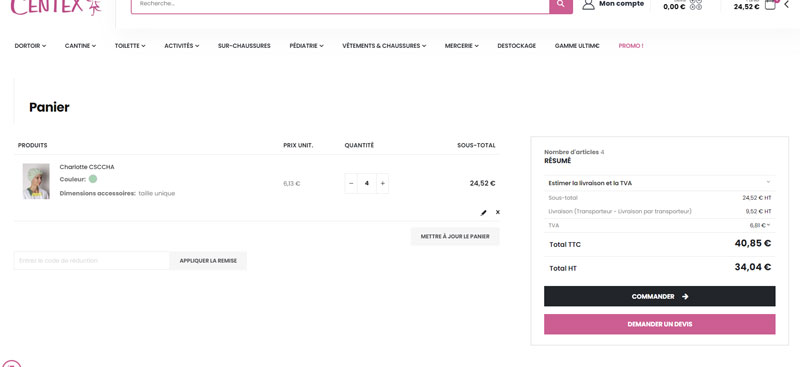Viewport: 800px width, 367px height.
Task: Expand the TVA amount details arrow
Action: point(768,225)
